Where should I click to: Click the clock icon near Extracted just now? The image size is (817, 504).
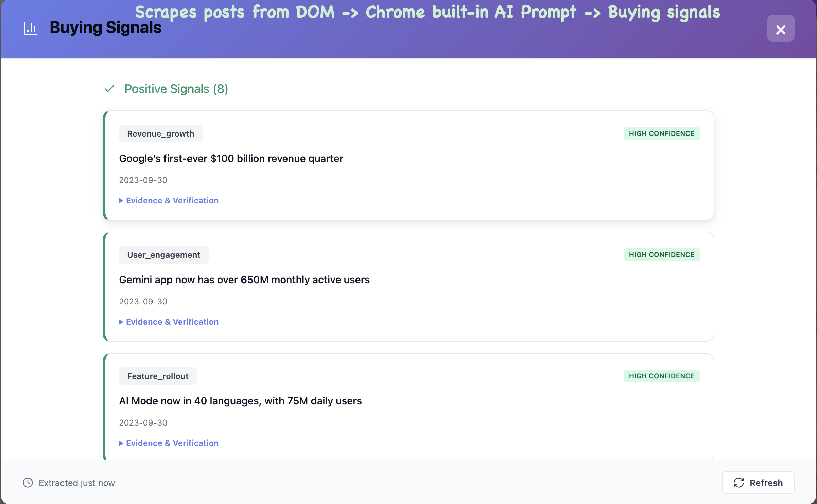(x=28, y=483)
